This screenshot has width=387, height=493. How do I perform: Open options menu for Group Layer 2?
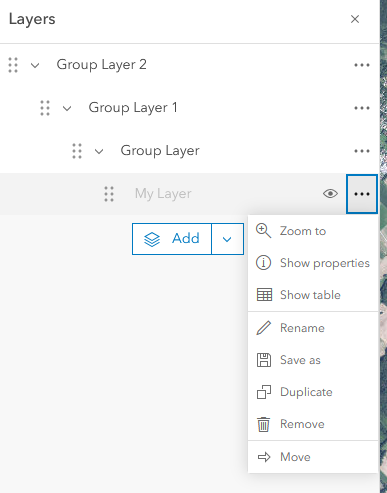pyautogui.click(x=362, y=65)
